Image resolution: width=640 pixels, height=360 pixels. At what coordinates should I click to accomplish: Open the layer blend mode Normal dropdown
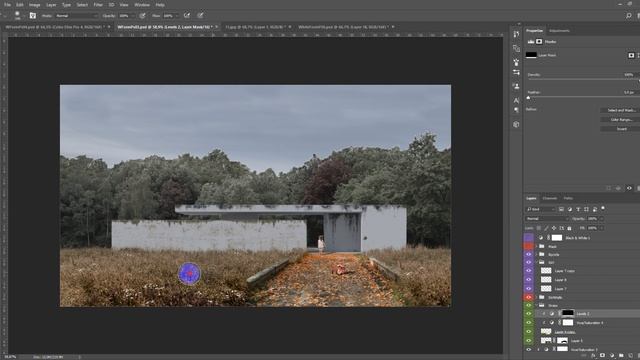coord(546,219)
